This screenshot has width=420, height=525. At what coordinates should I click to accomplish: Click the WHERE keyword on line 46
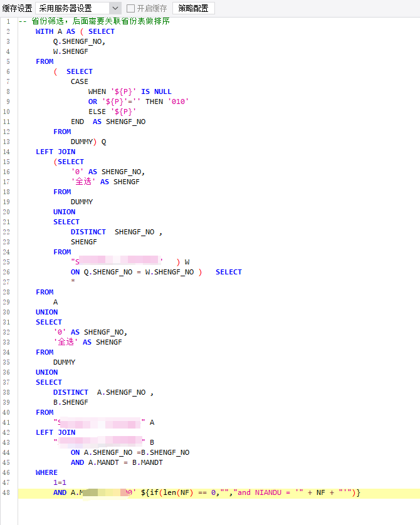coord(46,473)
